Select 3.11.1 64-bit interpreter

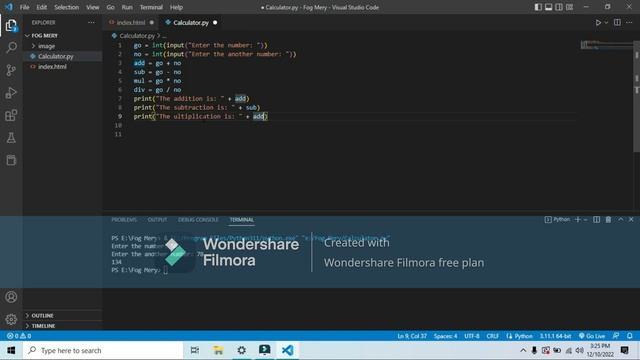[555, 336]
